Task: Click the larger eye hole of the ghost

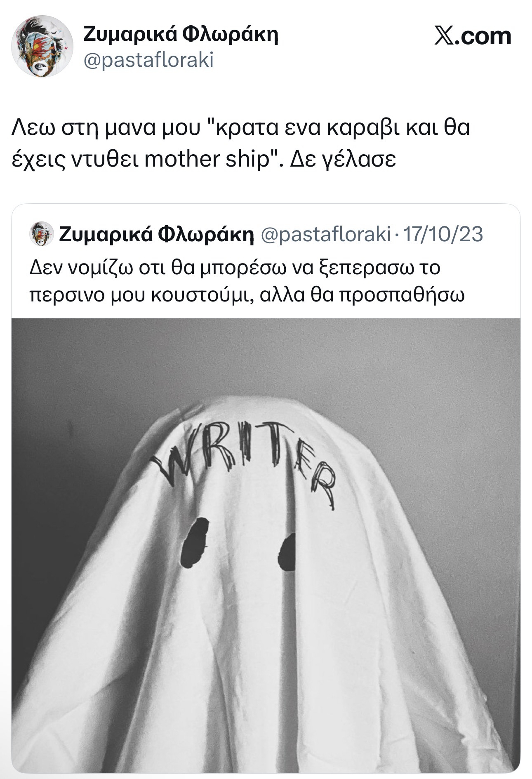Action: [195, 542]
